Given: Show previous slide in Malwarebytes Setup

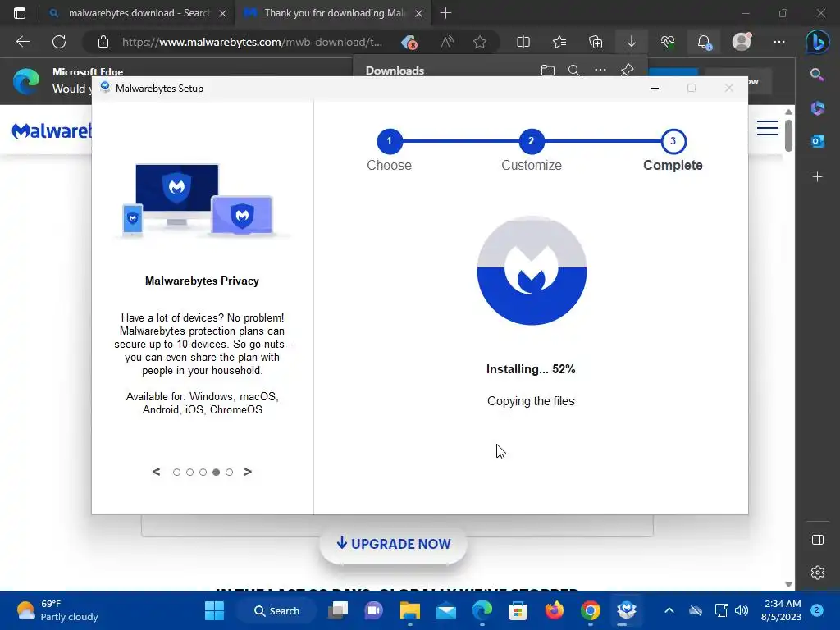Looking at the screenshot, I should [156, 472].
